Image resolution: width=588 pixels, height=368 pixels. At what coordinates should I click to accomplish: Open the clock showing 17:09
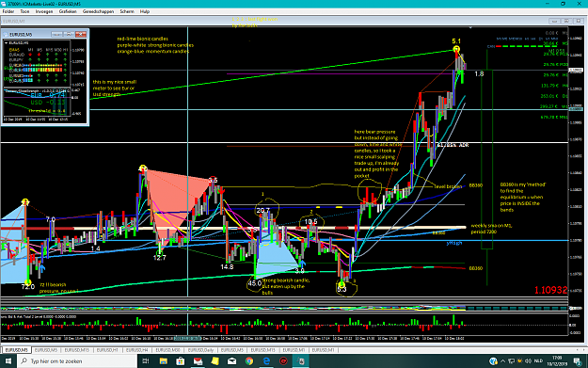click(557, 360)
